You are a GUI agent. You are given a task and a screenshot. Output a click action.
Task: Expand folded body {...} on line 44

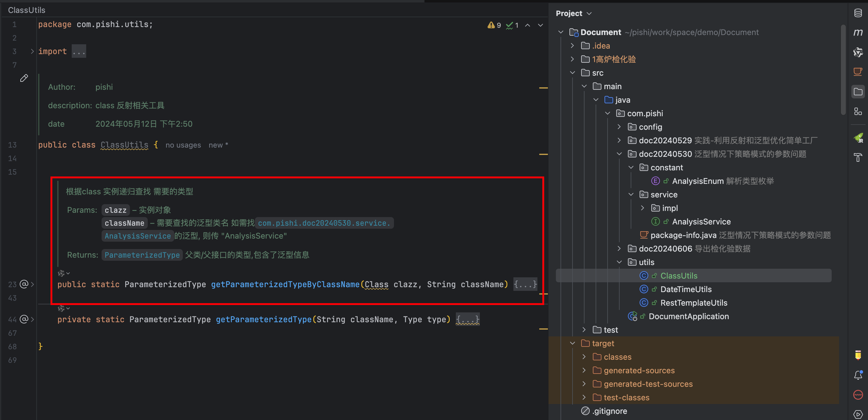(x=467, y=319)
